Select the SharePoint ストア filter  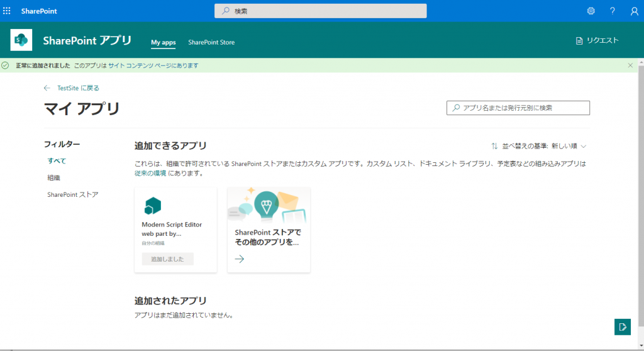(73, 194)
